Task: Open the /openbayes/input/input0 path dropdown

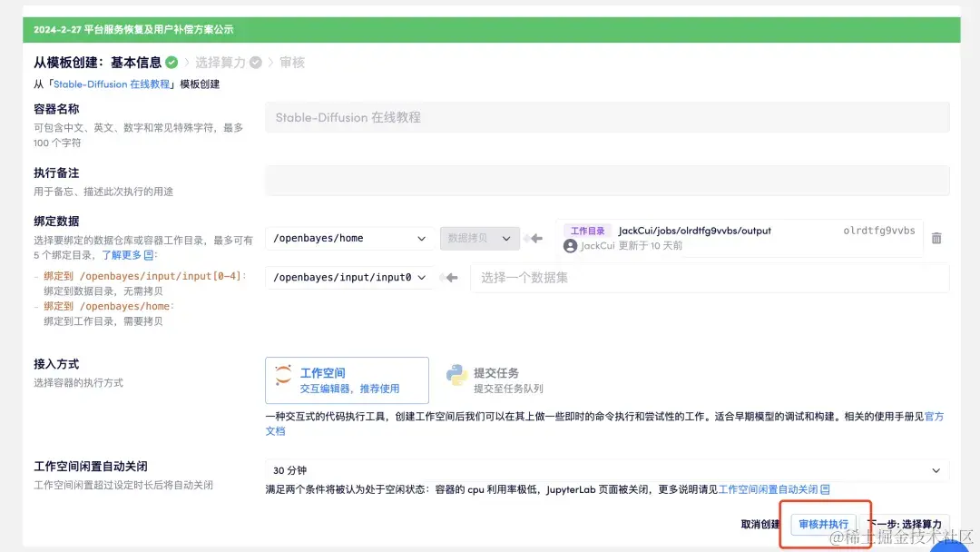Action: point(349,278)
